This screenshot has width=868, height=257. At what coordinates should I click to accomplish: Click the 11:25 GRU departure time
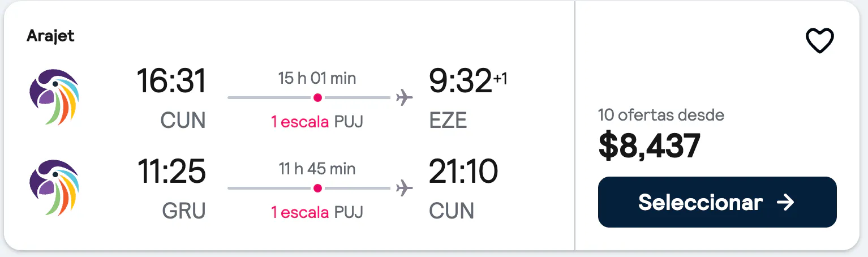coord(171,172)
